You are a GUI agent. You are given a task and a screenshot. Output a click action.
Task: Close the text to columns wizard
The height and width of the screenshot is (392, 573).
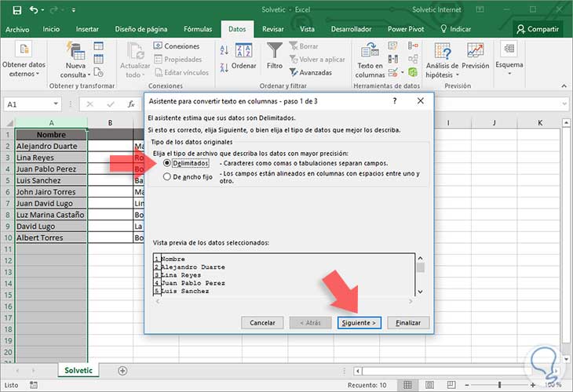pos(421,100)
